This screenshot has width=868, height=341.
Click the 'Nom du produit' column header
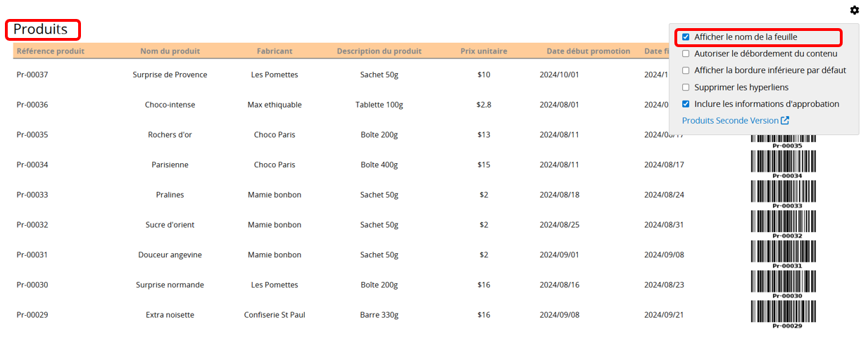170,51
